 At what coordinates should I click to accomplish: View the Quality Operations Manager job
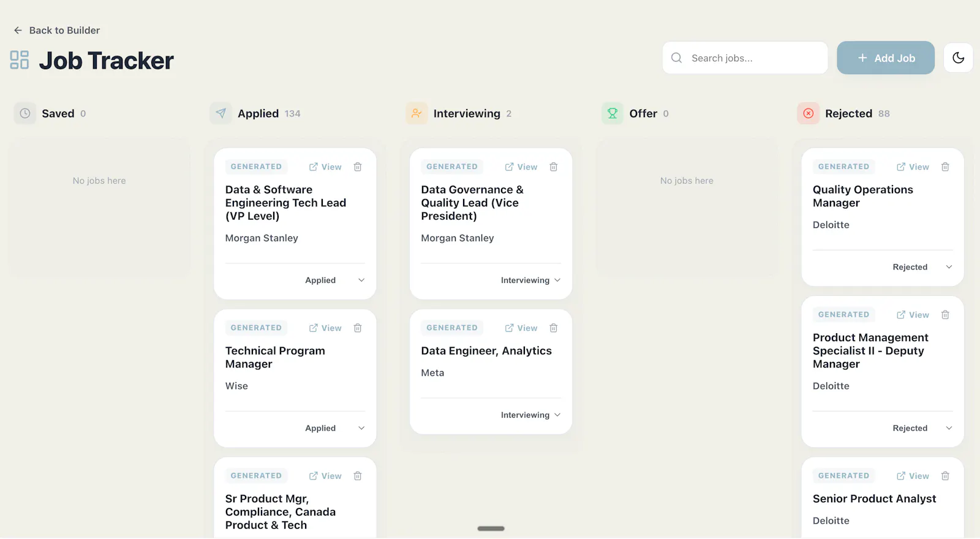point(913,167)
